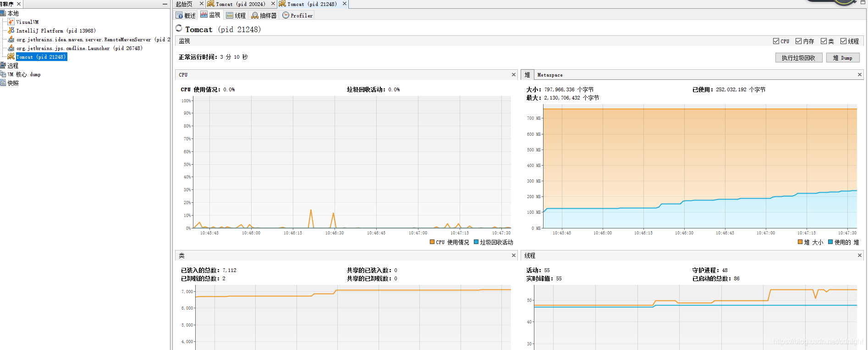Open the Profiler tab
Image resolution: width=868 pixels, height=350 pixels.
[x=298, y=15]
